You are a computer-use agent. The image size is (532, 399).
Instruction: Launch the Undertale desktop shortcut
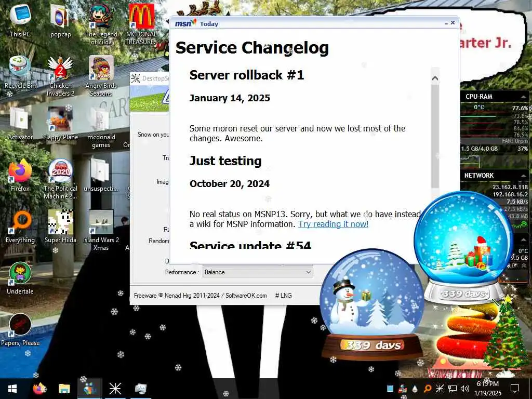20,278
